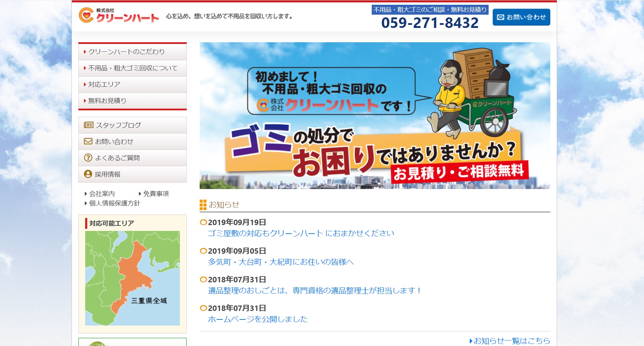This screenshot has height=346, width=644.
Task: Read the ゴミ屋敷の対応 news article
Action: pyautogui.click(x=301, y=233)
